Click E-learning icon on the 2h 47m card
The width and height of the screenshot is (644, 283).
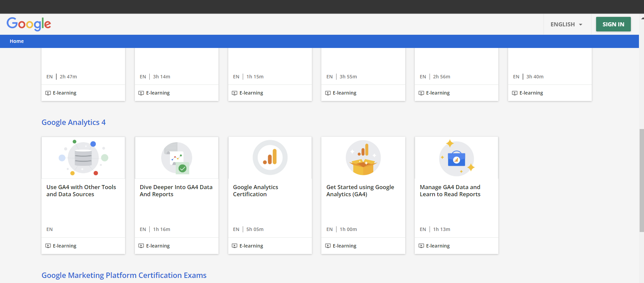(x=48, y=93)
